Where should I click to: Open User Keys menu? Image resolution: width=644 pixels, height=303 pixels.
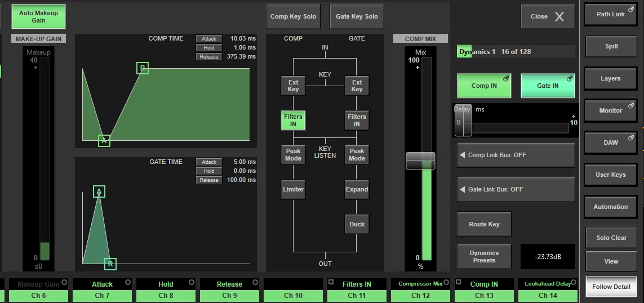tap(611, 175)
